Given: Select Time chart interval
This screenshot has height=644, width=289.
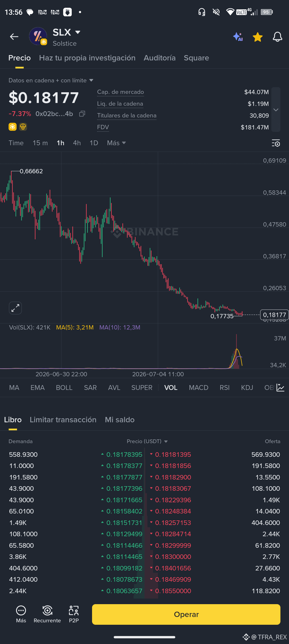Looking at the screenshot, I should [x=16, y=143].
